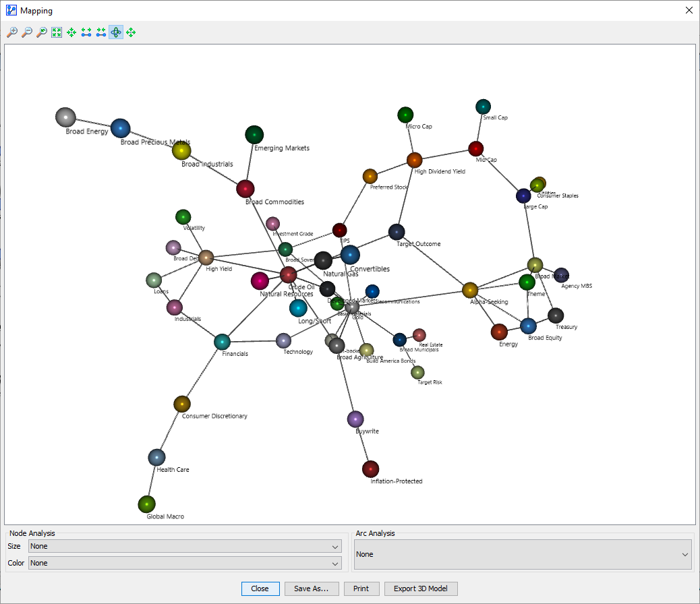Image resolution: width=700 pixels, height=604 pixels.
Task: Reset zoom with the magnifier undo icon
Action: point(42,32)
